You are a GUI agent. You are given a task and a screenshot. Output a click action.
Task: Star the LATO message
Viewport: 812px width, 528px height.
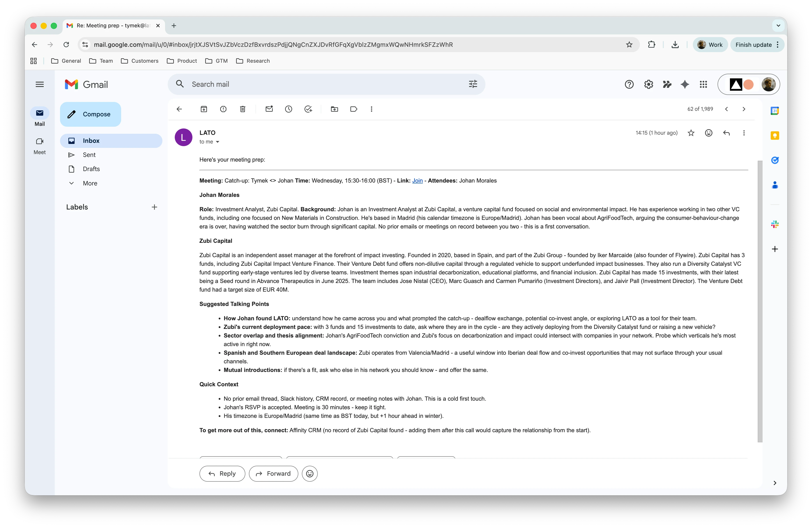[691, 133]
